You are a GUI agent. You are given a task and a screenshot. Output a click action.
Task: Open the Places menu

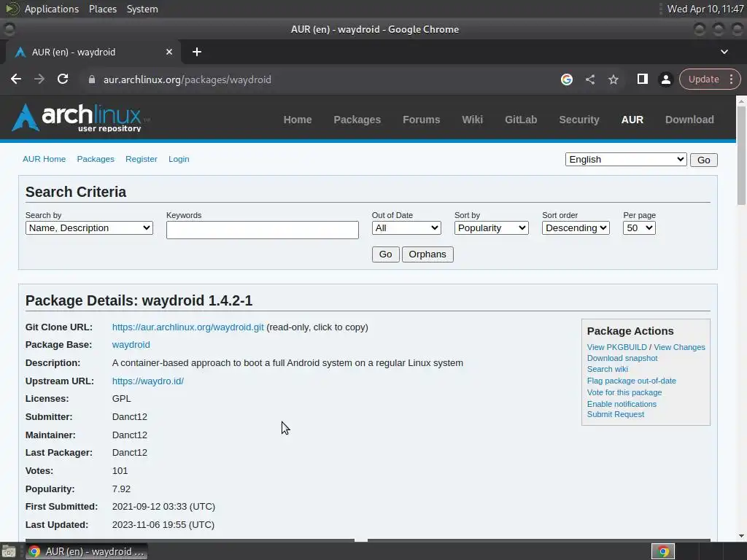click(x=102, y=9)
